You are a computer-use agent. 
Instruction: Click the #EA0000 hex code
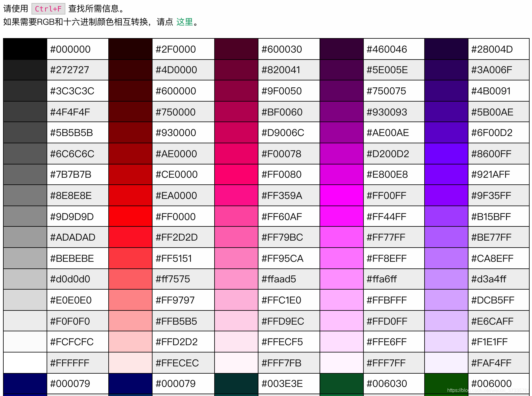[x=176, y=196]
